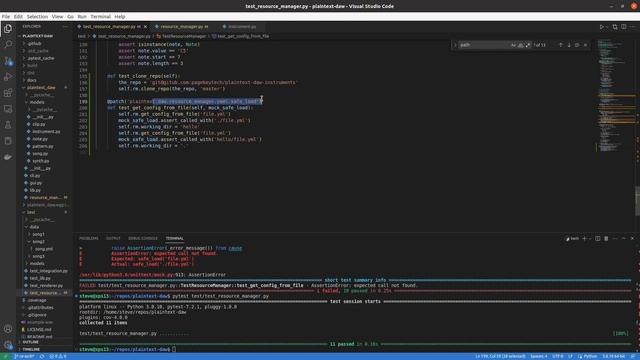Open the Source Control view
This screenshot has height=360, width=640.
[x=8, y=61]
